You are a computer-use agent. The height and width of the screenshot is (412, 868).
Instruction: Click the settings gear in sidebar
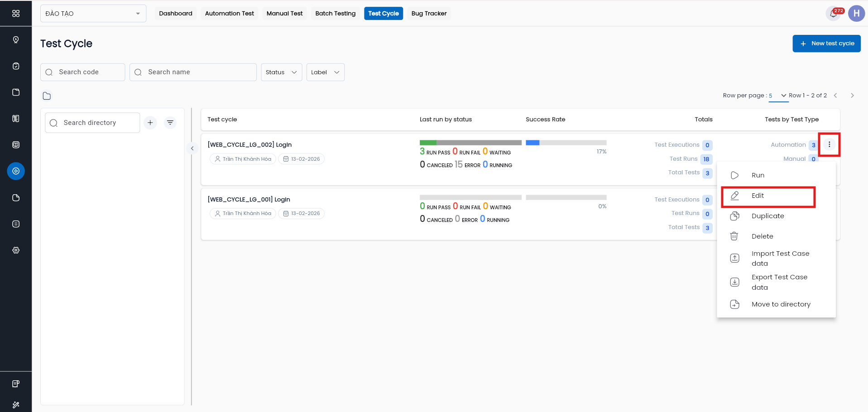pyautogui.click(x=16, y=250)
